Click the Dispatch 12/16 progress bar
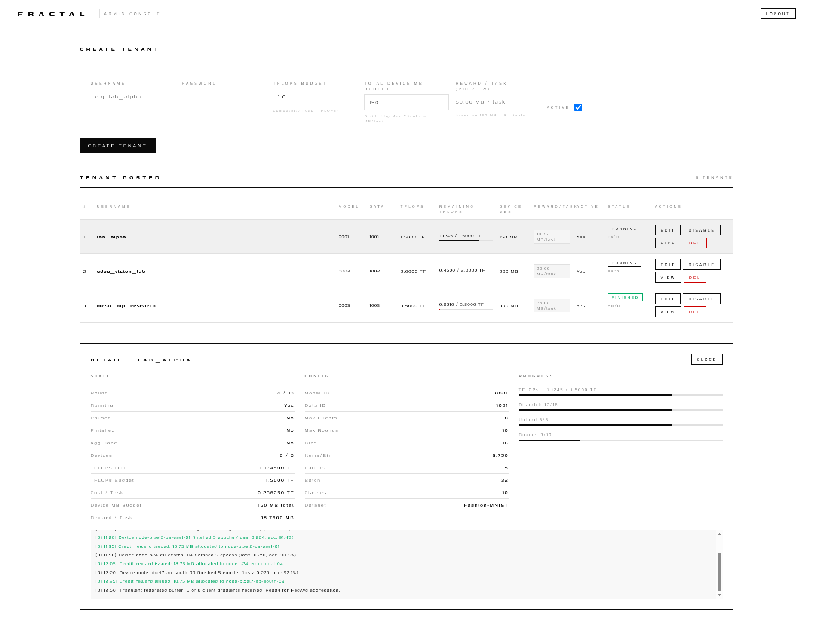Viewport: 813px width, 644px height. 620,410
